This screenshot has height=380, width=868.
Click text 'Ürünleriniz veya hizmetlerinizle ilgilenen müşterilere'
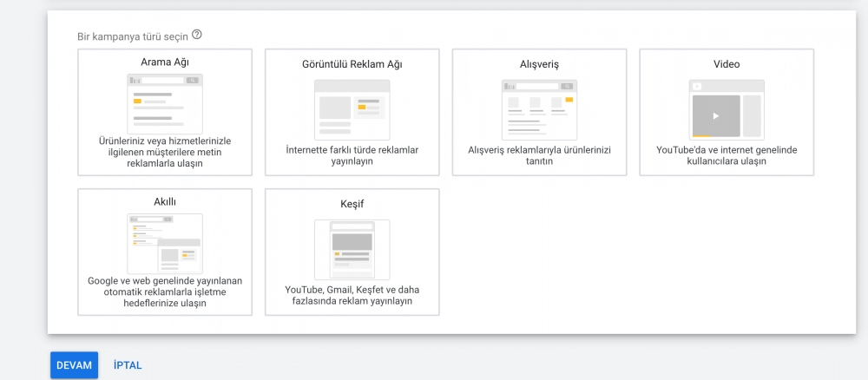point(165,146)
